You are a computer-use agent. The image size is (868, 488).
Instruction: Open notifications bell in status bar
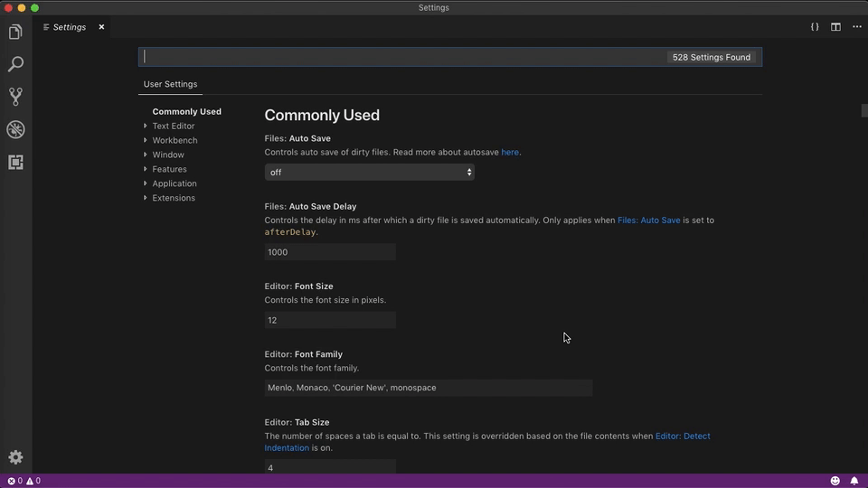point(854,481)
